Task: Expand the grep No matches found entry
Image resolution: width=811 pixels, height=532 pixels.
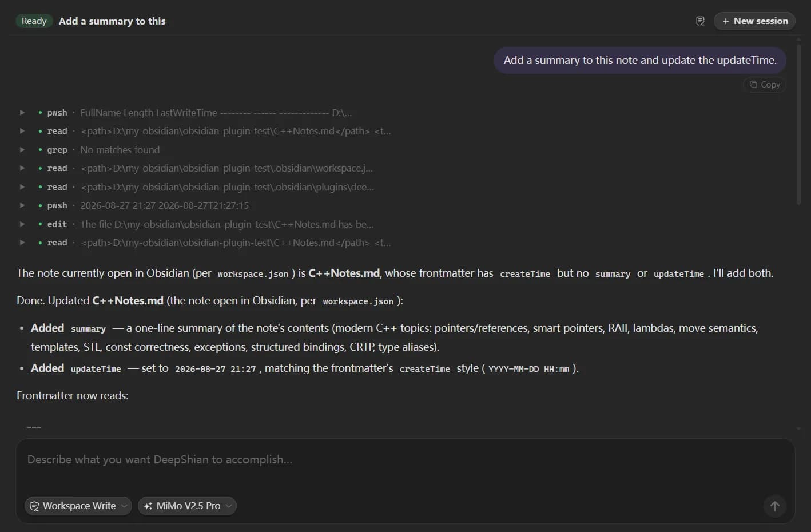Action: [x=22, y=150]
